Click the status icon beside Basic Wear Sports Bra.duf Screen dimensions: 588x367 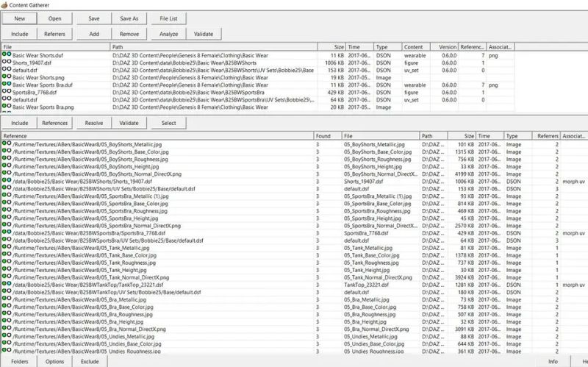click(7, 85)
